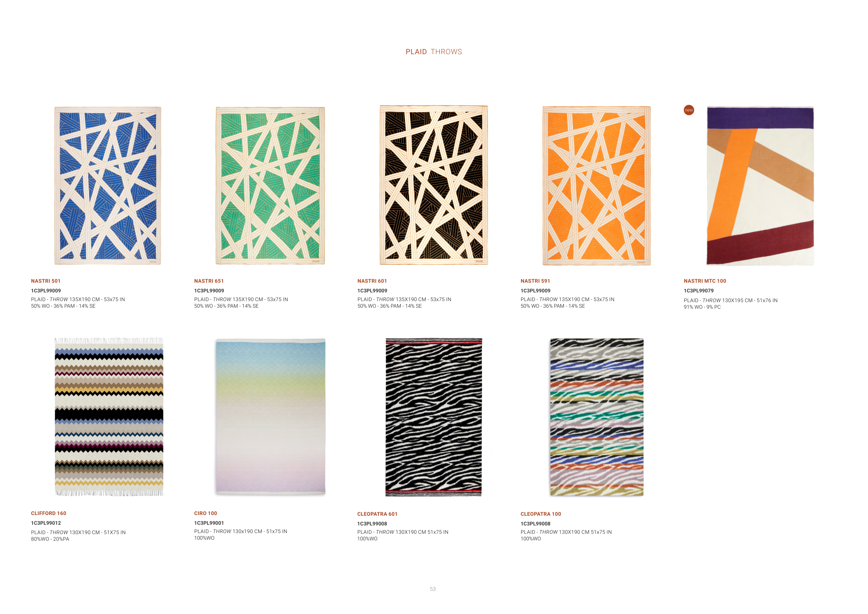Select the orange Nastri 591 throw image

596,186
